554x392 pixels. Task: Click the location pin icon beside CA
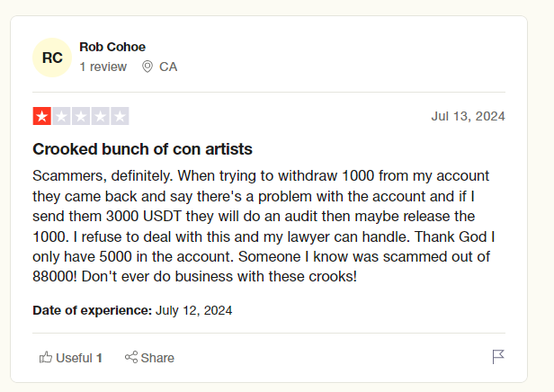(147, 67)
